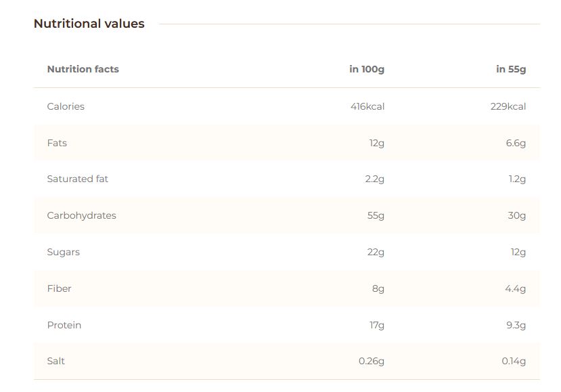Select the Saturated fat row label
Screen dimensions: 561x392
tap(78, 179)
